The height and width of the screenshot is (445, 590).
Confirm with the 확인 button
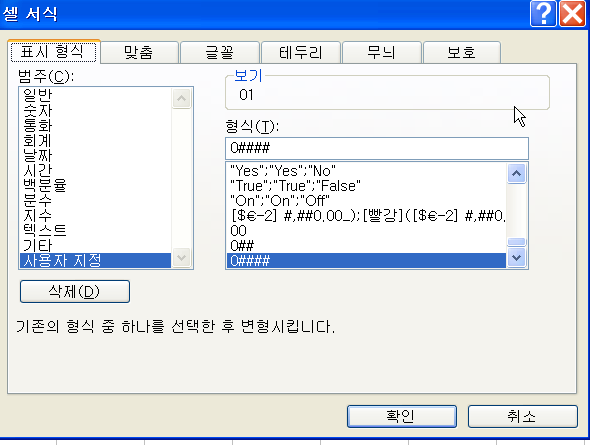(x=402, y=416)
